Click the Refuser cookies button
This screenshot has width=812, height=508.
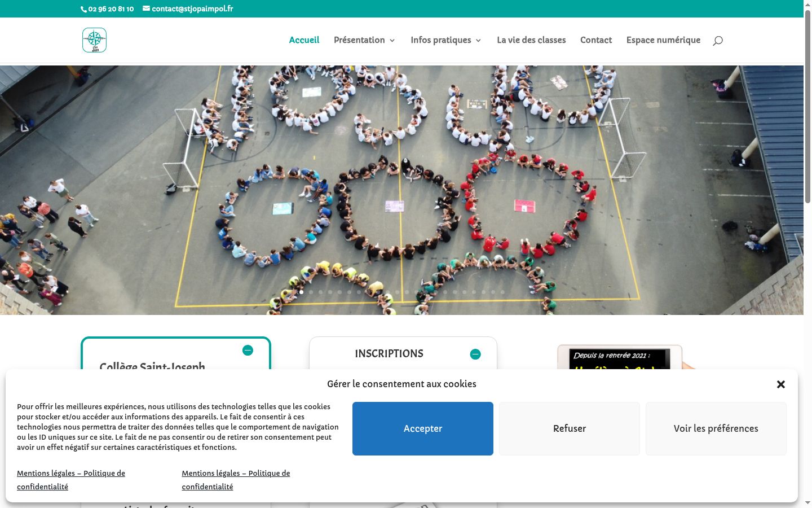tap(570, 428)
